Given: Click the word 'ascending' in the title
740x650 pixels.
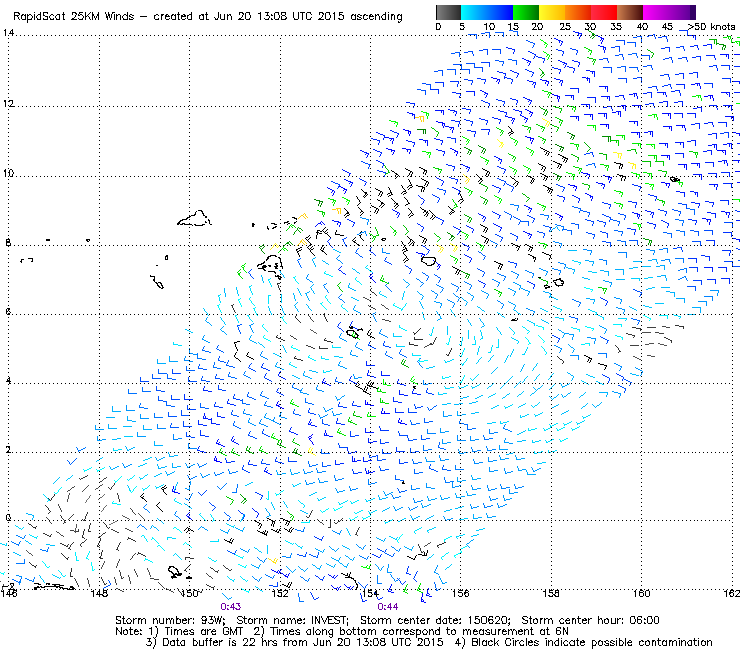Looking at the screenshot, I should tap(376, 17).
